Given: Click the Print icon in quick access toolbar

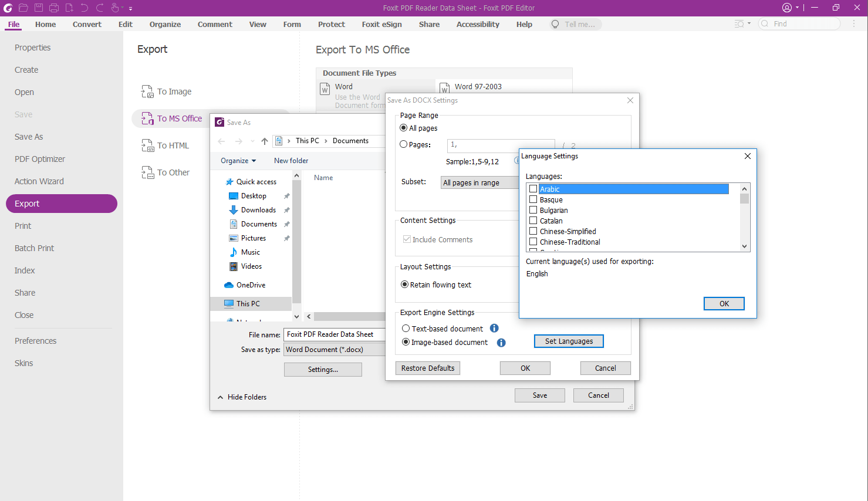Looking at the screenshot, I should pyautogui.click(x=54, y=8).
